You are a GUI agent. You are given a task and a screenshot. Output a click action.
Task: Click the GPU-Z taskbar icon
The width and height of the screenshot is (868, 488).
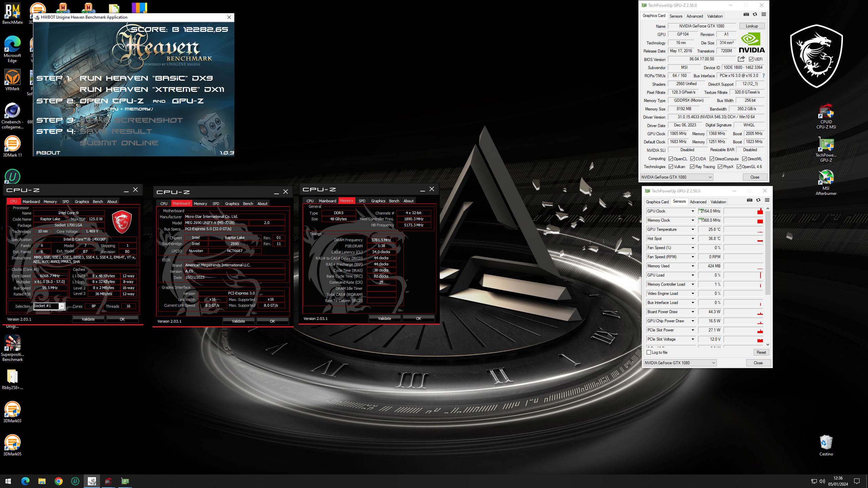click(x=125, y=481)
